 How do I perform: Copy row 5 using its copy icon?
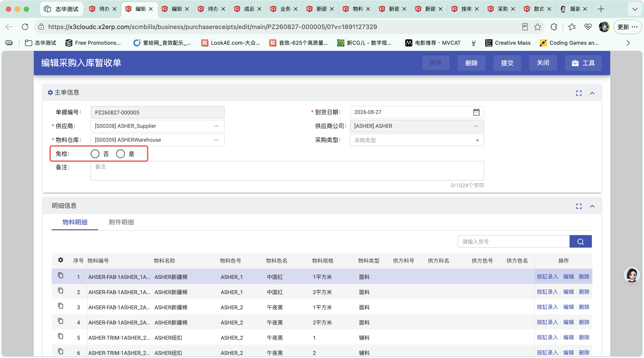click(x=61, y=336)
